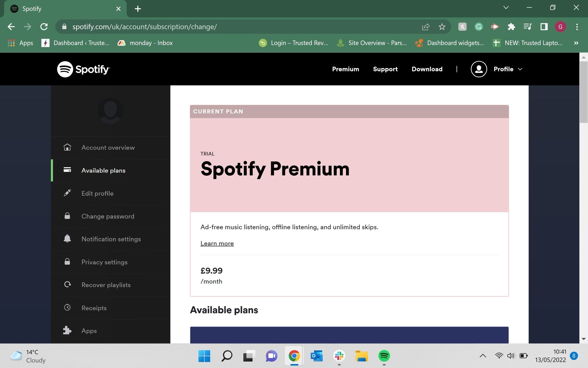Share this page via share icon
This screenshot has width=588, height=368.
tap(426, 27)
